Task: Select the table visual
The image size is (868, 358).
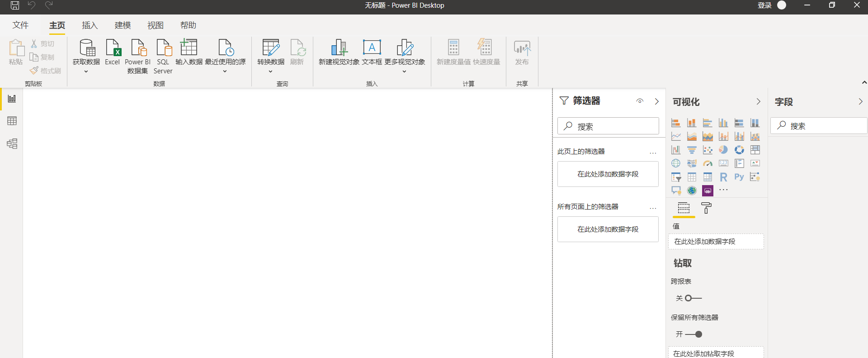Action: (692, 177)
